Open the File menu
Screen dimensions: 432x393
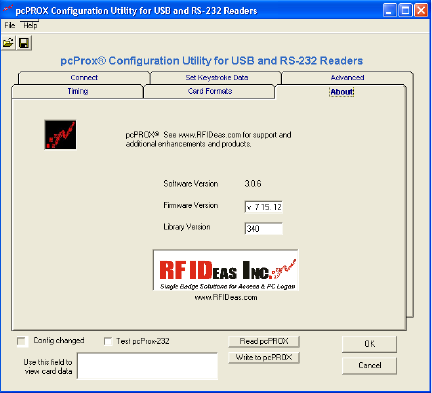tap(10, 25)
